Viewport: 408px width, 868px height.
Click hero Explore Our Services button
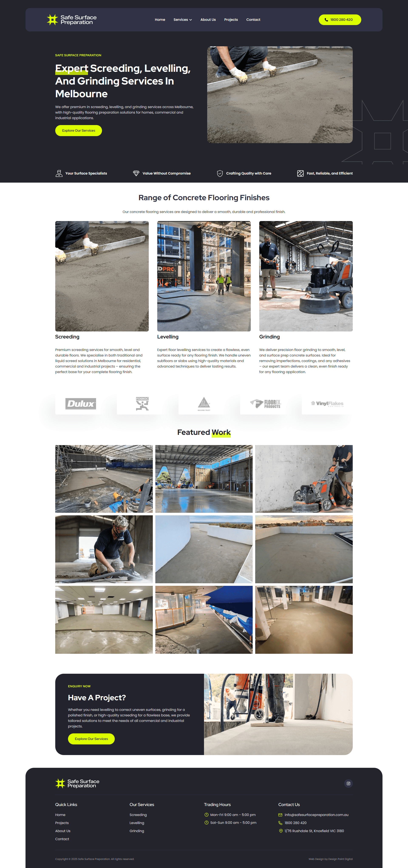79,130
